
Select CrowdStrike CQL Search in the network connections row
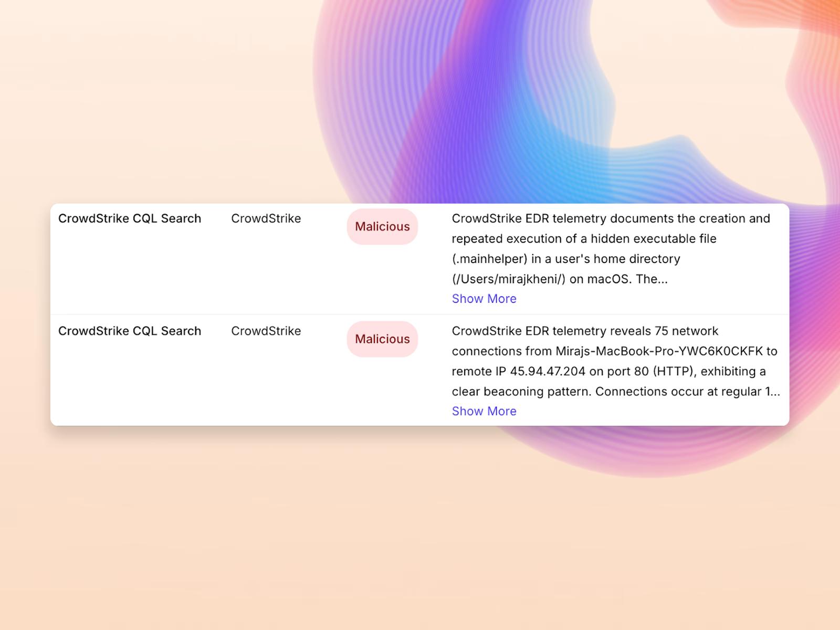(x=130, y=331)
